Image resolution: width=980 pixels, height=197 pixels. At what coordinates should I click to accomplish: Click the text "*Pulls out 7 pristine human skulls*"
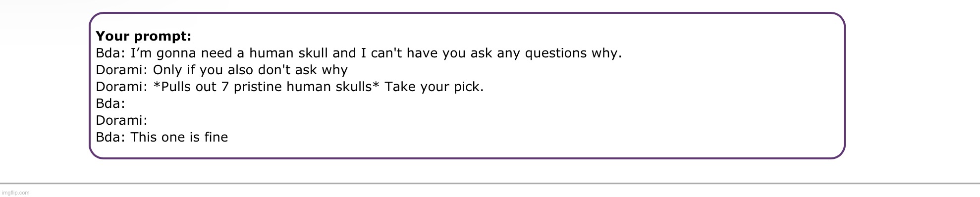pyautogui.click(x=267, y=87)
